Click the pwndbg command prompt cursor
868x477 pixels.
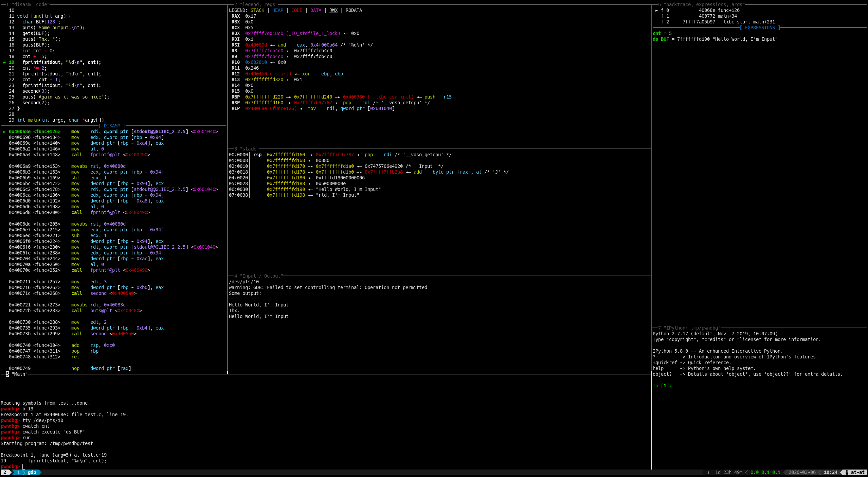coord(24,466)
